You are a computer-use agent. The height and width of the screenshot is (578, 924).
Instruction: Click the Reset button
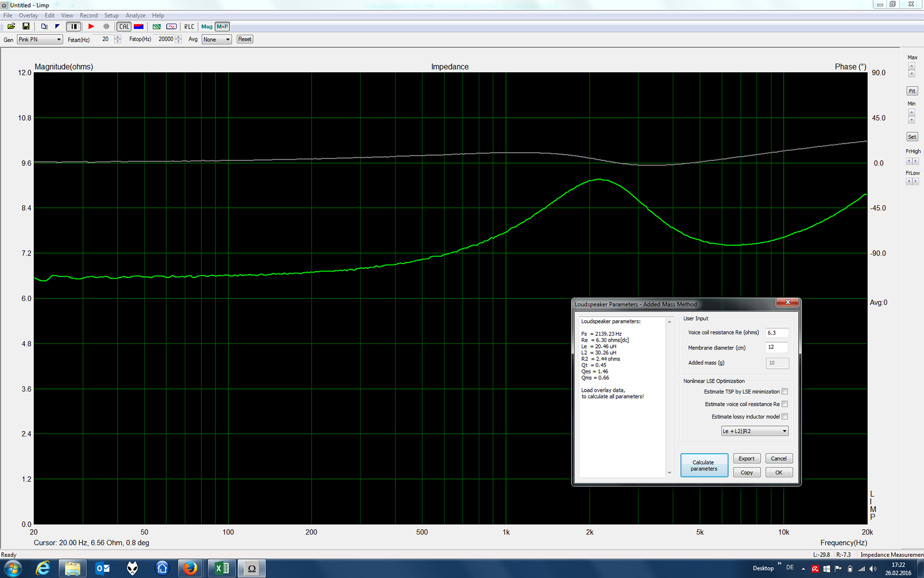(x=245, y=39)
